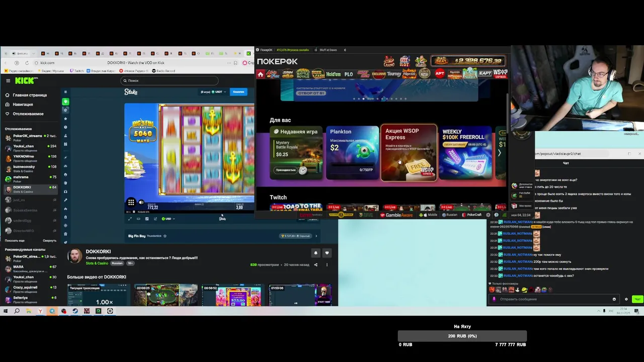Open mahrama followed channel

[31, 178]
